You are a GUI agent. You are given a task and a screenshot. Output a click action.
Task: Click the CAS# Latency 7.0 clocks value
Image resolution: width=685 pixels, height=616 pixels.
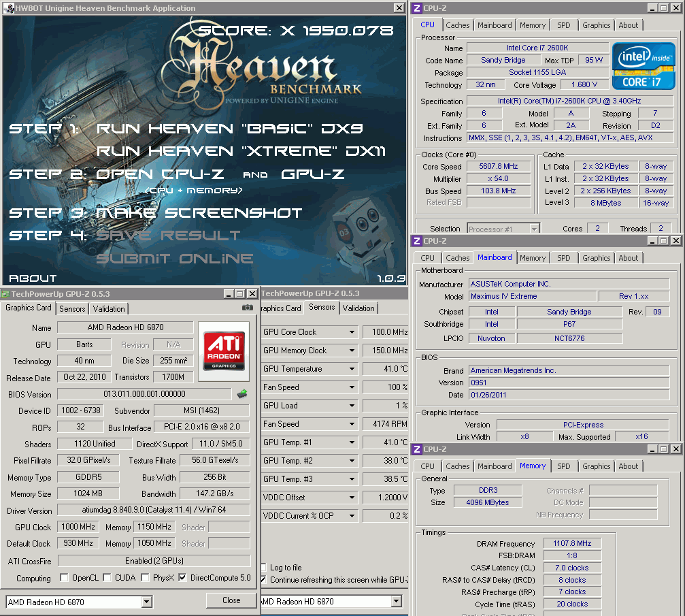[572, 568]
